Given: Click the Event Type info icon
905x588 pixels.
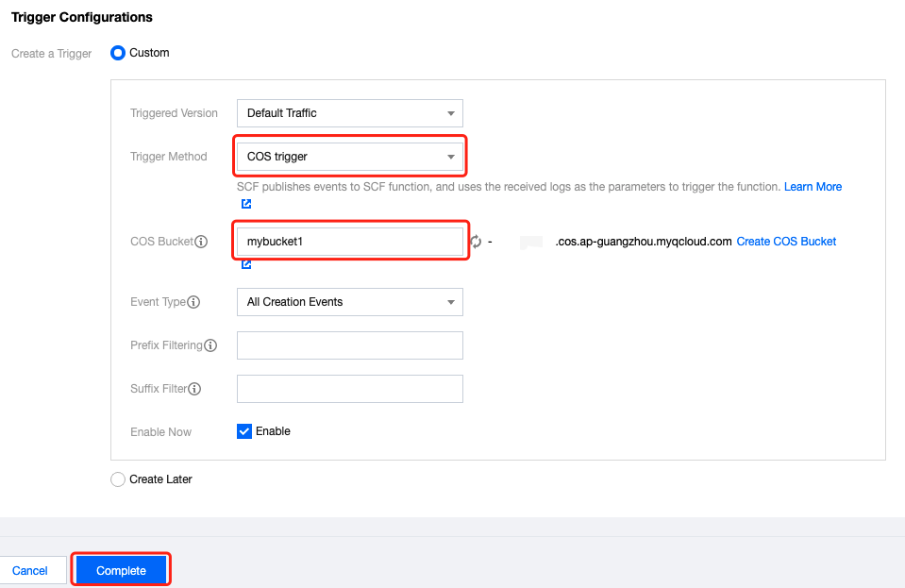Looking at the screenshot, I should pyautogui.click(x=193, y=302).
